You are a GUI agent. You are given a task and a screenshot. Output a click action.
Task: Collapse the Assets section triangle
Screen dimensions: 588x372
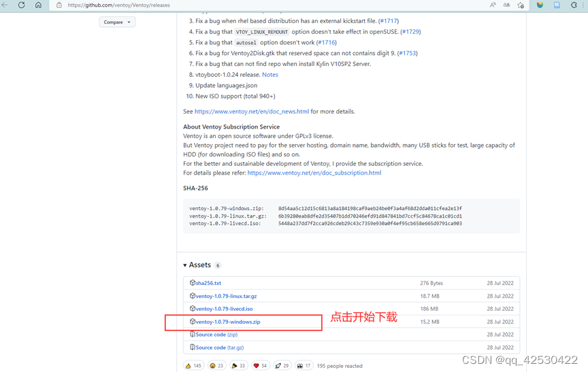pos(185,265)
